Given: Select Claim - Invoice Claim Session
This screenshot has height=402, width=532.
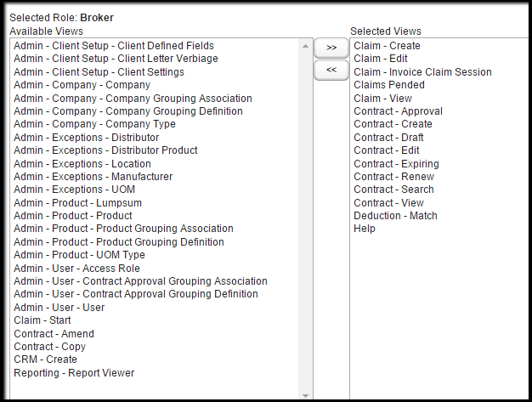Looking at the screenshot, I should tap(422, 72).
